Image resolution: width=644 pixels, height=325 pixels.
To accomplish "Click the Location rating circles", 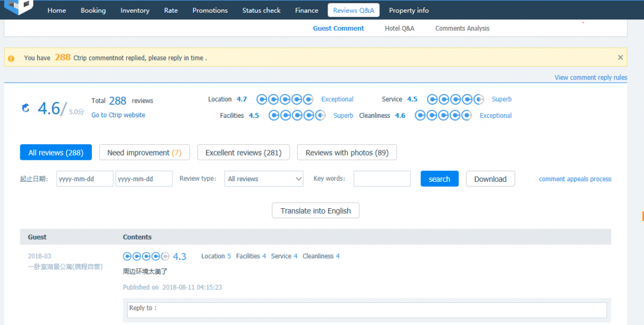I will (x=285, y=99).
